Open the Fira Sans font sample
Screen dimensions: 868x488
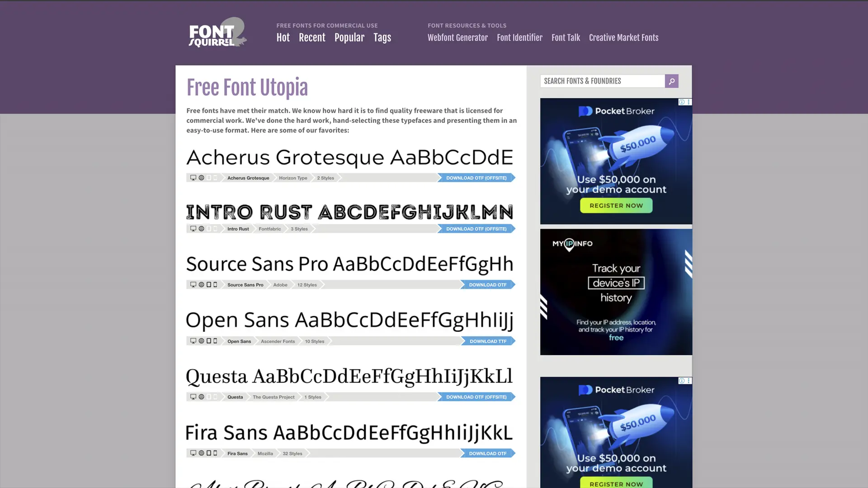pos(349,433)
